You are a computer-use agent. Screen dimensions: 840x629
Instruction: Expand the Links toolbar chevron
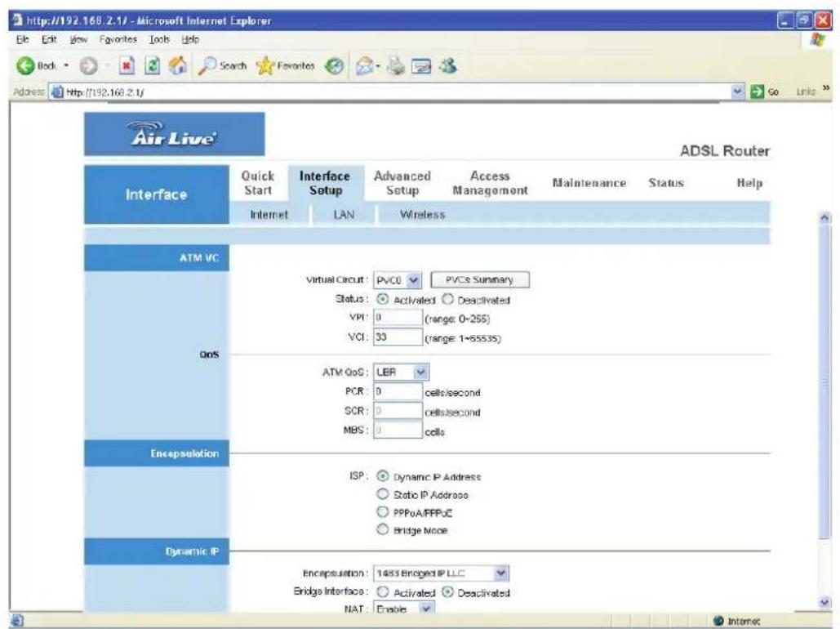826,88
